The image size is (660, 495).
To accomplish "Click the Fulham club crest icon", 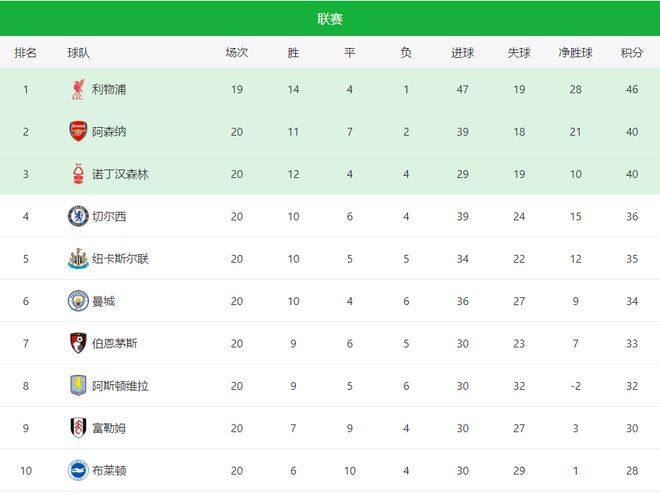I will tap(77, 428).
